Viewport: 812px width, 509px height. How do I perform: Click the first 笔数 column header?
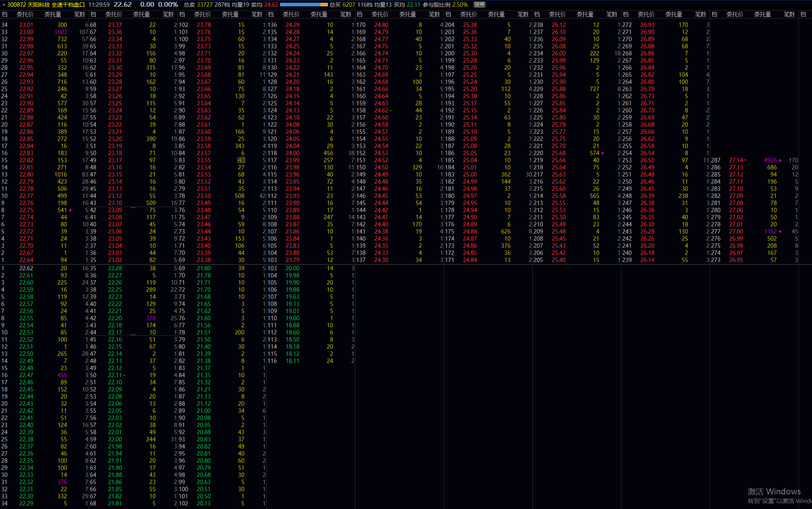[x=80, y=14]
